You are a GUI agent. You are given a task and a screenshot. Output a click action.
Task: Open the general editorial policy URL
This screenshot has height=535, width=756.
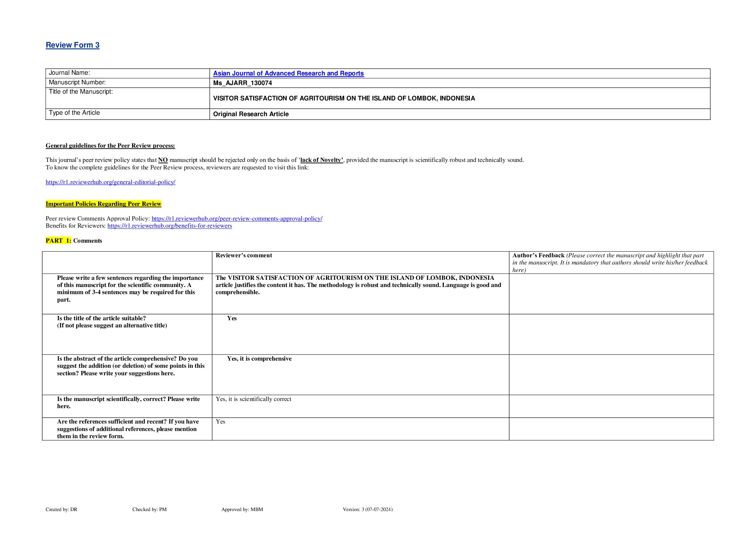coord(110,182)
